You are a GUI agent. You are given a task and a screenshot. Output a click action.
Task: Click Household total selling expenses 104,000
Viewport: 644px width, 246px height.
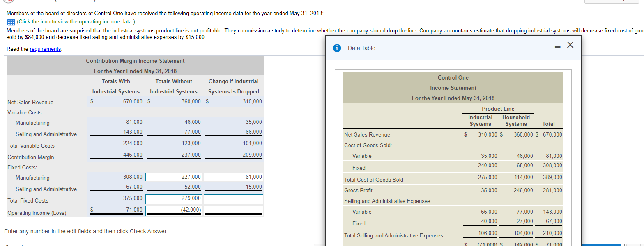click(x=523, y=233)
